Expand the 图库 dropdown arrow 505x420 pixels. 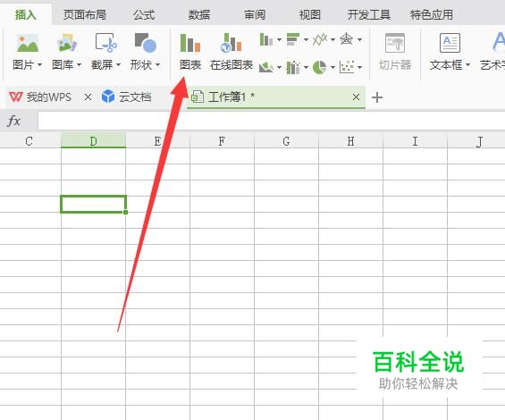click(x=79, y=64)
